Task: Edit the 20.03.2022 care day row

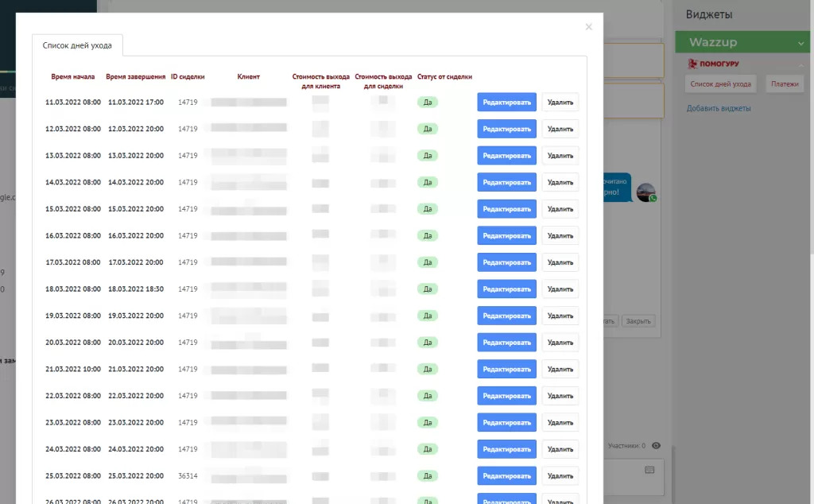Action: [x=506, y=343]
